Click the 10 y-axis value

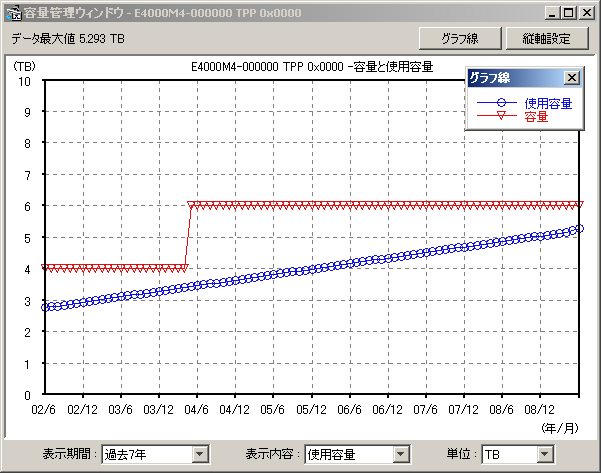(x=25, y=81)
